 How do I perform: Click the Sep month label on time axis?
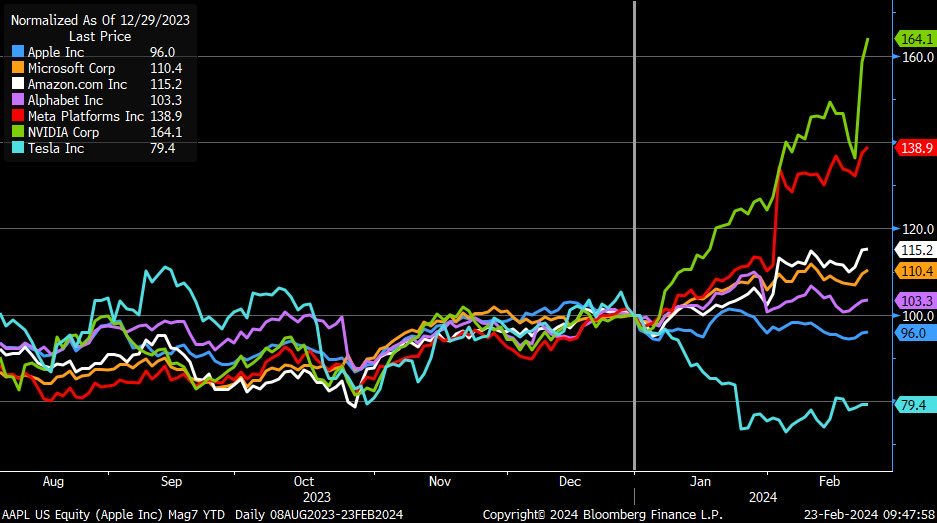[x=172, y=482]
